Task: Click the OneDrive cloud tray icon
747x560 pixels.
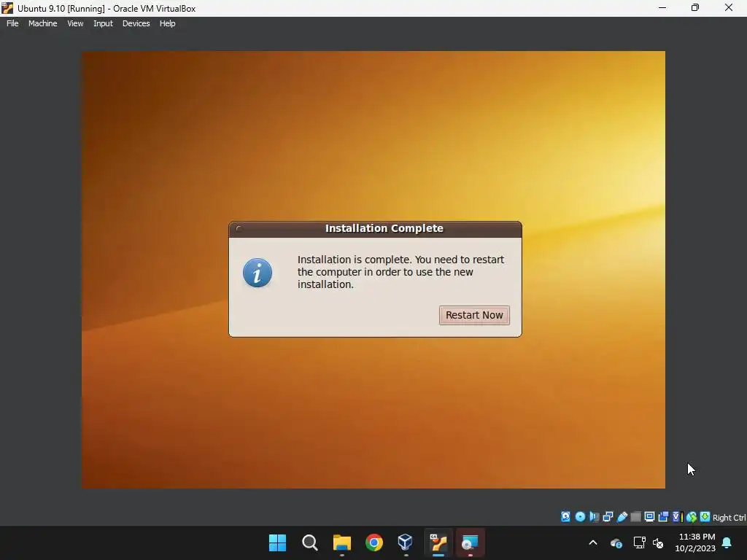Action: coord(616,542)
